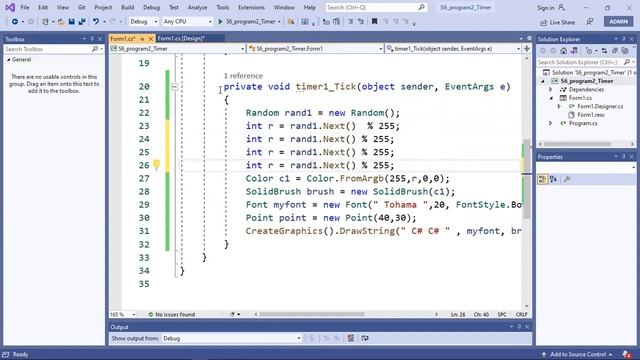Screen dimensions: 640x360
Task: Click Sign in link
Action: click(x=545, y=8)
